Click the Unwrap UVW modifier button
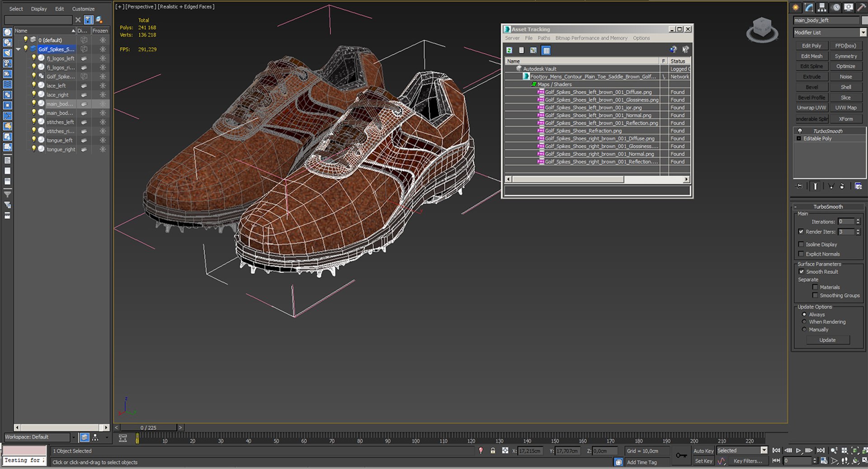The width and height of the screenshot is (868, 469). click(811, 108)
